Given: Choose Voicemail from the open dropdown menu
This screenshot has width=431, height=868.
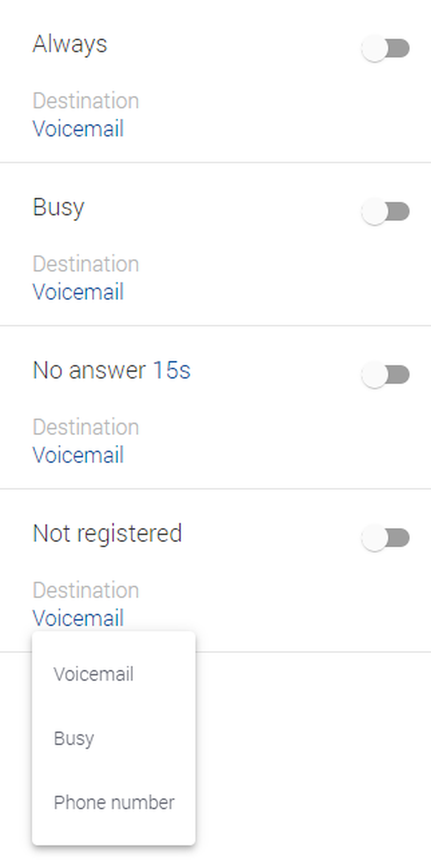Looking at the screenshot, I should point(93,674).
